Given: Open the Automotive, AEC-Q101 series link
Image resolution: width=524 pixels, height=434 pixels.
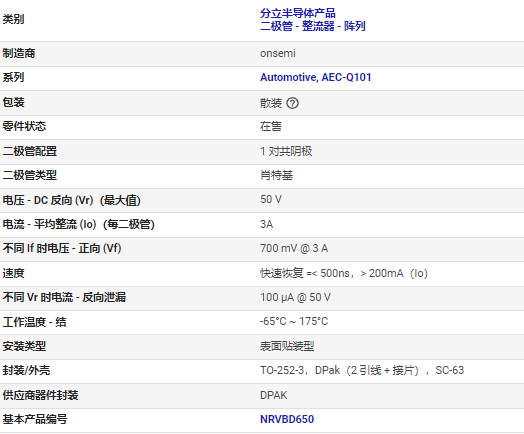Looking at the screenshot, I should click(x=316, y=78).
